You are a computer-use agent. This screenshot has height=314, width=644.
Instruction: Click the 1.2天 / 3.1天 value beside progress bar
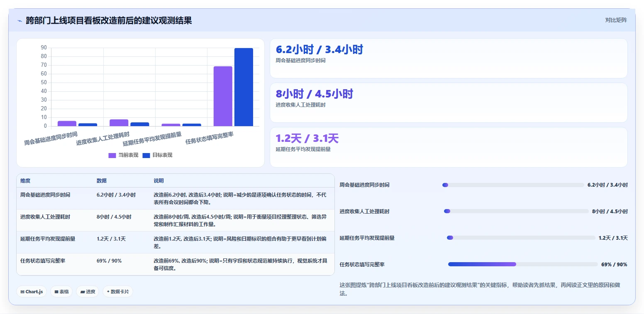(613, 238)
